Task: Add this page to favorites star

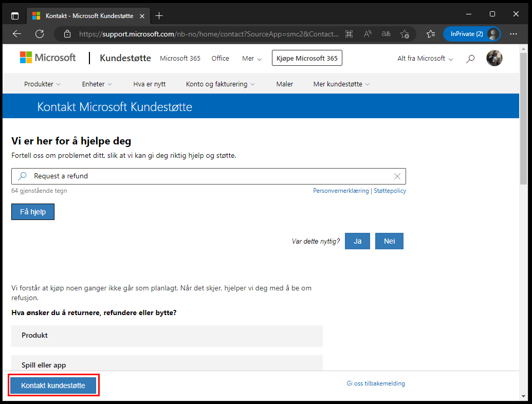Action: pyautogui.click(x=405, y=34)
